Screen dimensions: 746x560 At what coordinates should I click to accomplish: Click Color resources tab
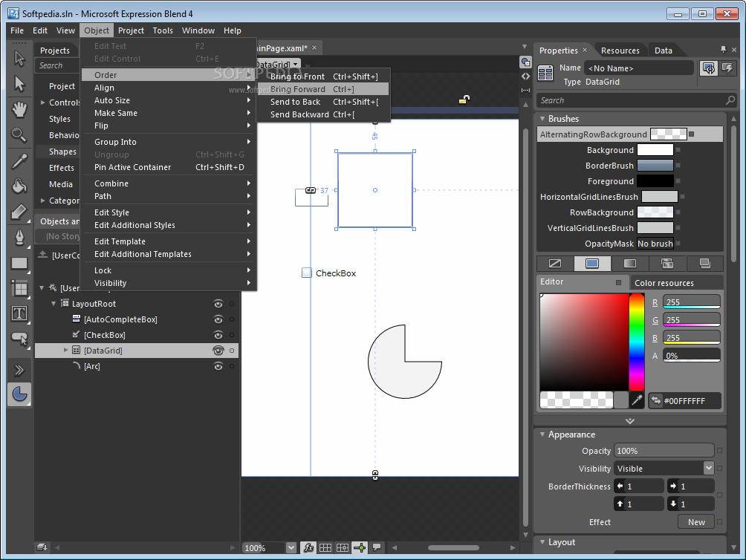point(664,283)
